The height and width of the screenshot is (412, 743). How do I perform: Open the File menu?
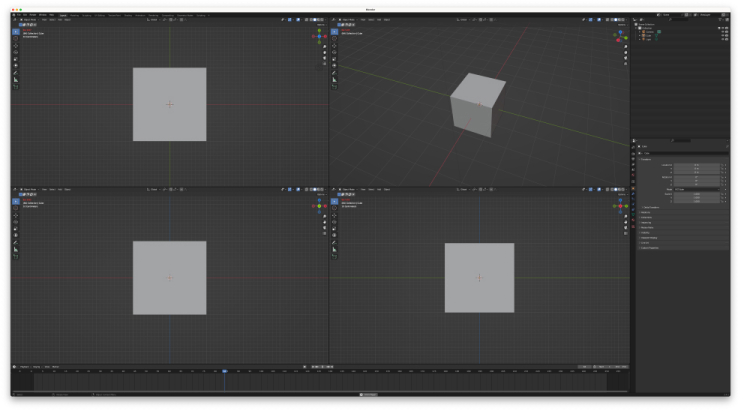tap(19, 15)
